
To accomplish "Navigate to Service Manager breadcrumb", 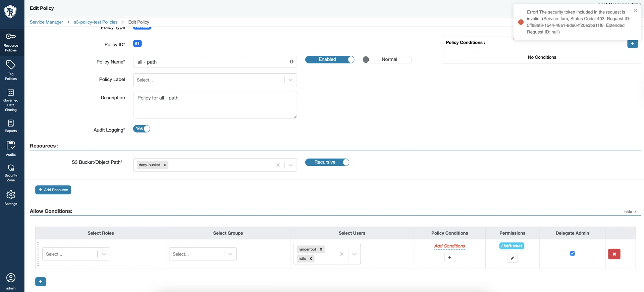I will 46,22.
